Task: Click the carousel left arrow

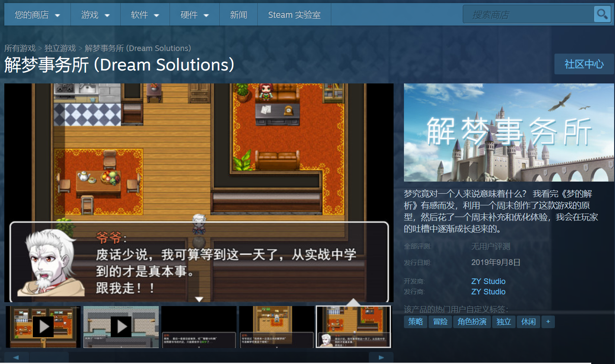Action: click(16, 357)
